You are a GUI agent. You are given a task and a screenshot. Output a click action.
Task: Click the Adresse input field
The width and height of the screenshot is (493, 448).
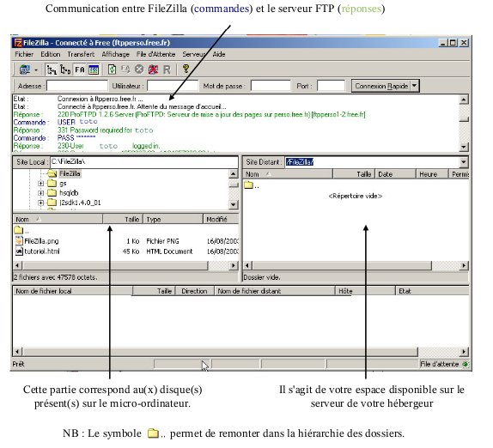(77, 86)
